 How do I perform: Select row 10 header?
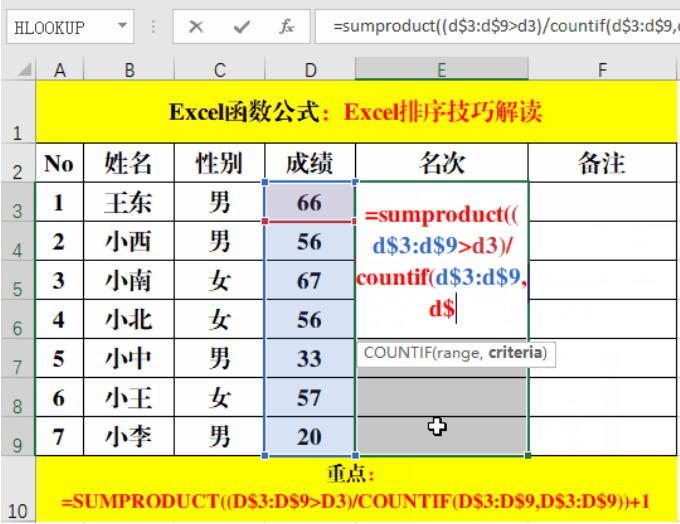click(17, 489)
